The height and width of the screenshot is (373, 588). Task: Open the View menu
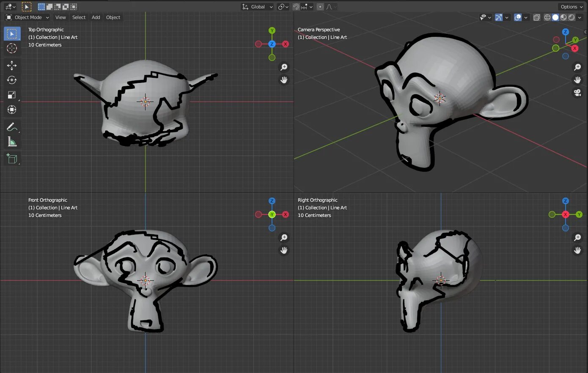[60, 17]
